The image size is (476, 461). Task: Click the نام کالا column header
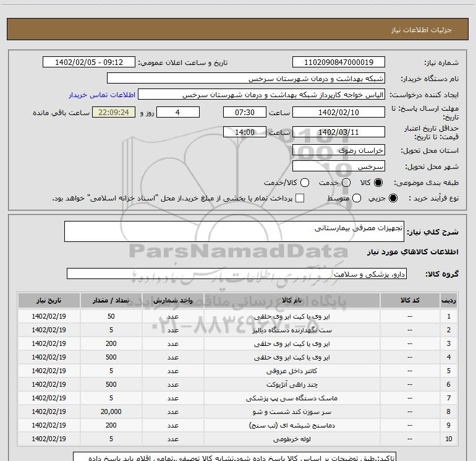pos(292,300)
